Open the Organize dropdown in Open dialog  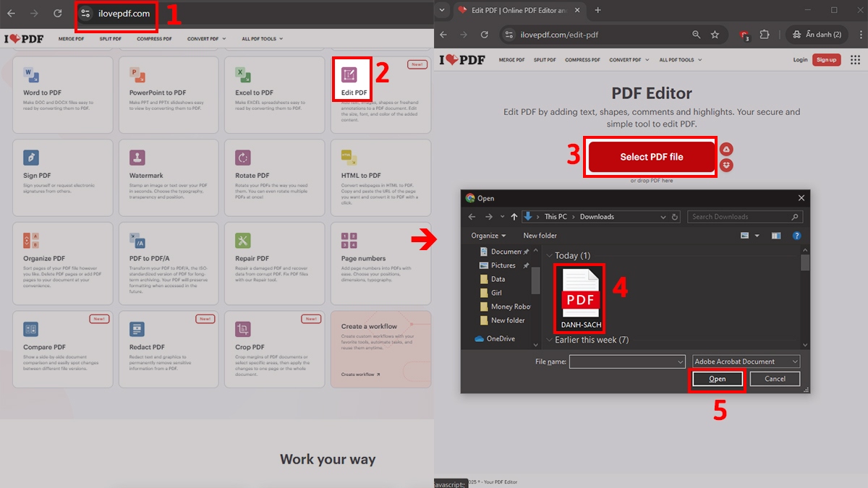click(488, 236)
